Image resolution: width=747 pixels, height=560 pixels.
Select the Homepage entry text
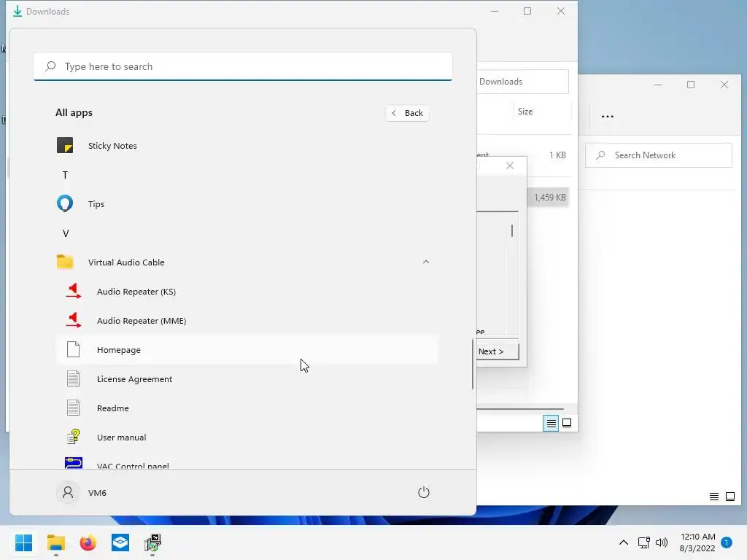[119, 350]
